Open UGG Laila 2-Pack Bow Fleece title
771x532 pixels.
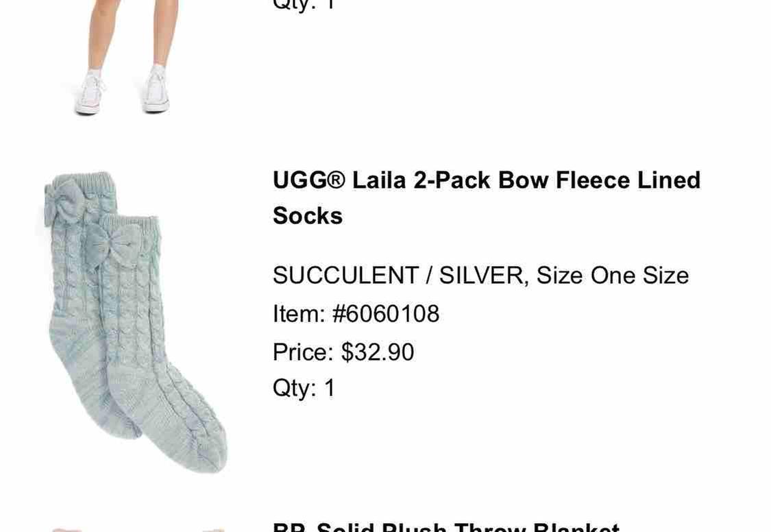[487, 197]
